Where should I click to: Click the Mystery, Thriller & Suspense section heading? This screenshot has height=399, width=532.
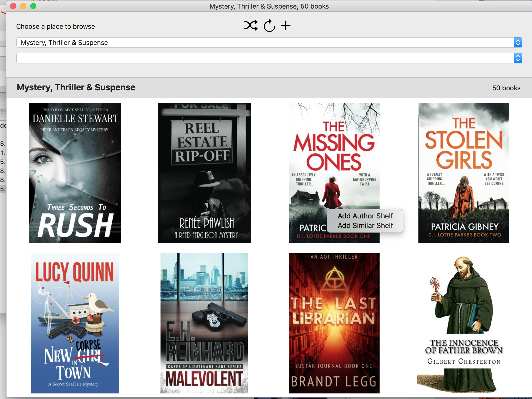tap(76, 87)
